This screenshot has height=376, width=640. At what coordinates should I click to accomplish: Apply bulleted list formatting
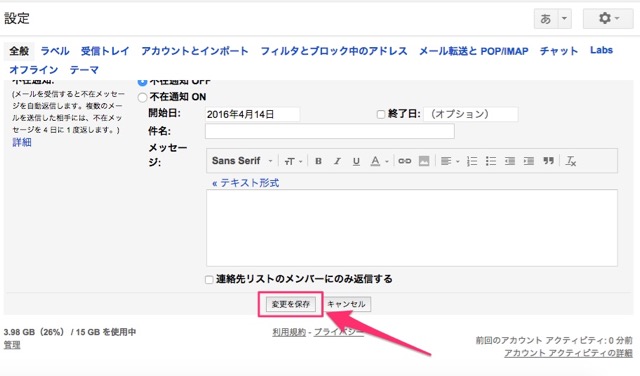click(491, 161)
